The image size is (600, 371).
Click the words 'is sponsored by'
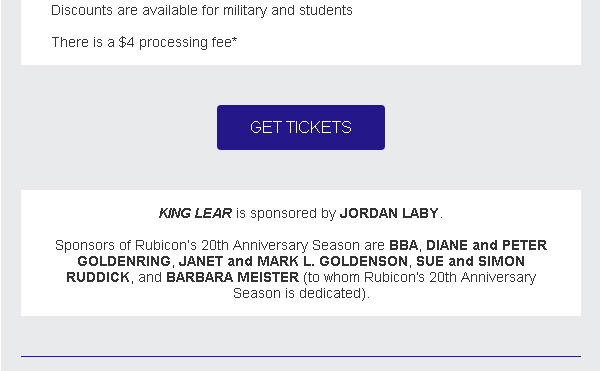point(286,213)
